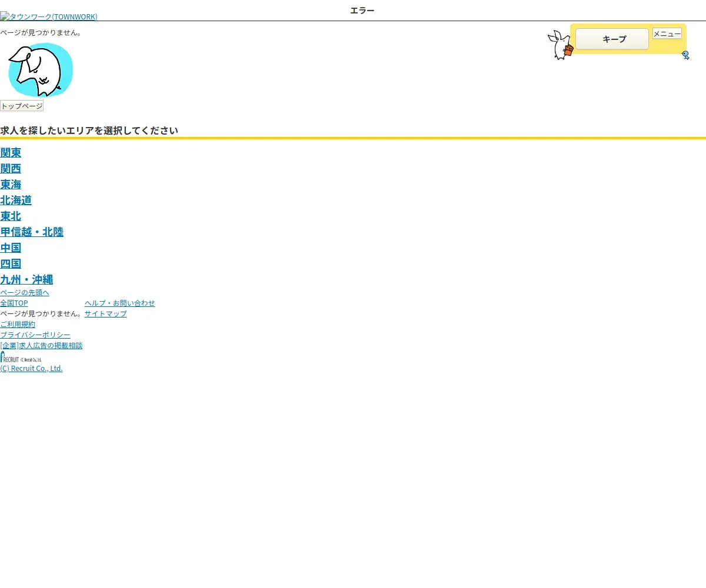
Task: Select the 関西 area link
Action: [11, 169]
